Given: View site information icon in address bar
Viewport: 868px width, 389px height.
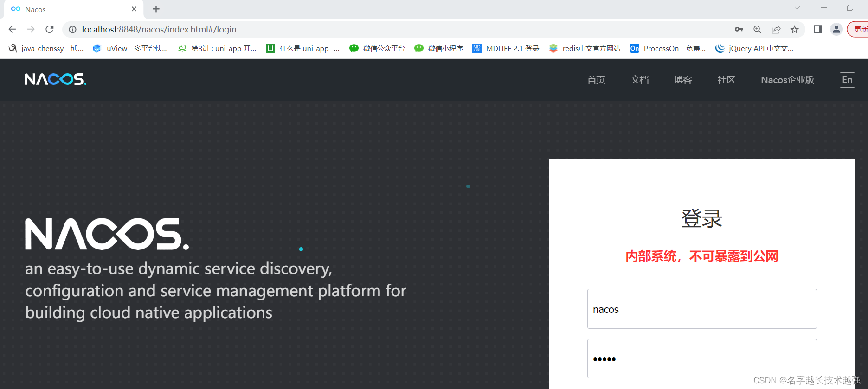Looking at the screenshot, I should 73,29.
